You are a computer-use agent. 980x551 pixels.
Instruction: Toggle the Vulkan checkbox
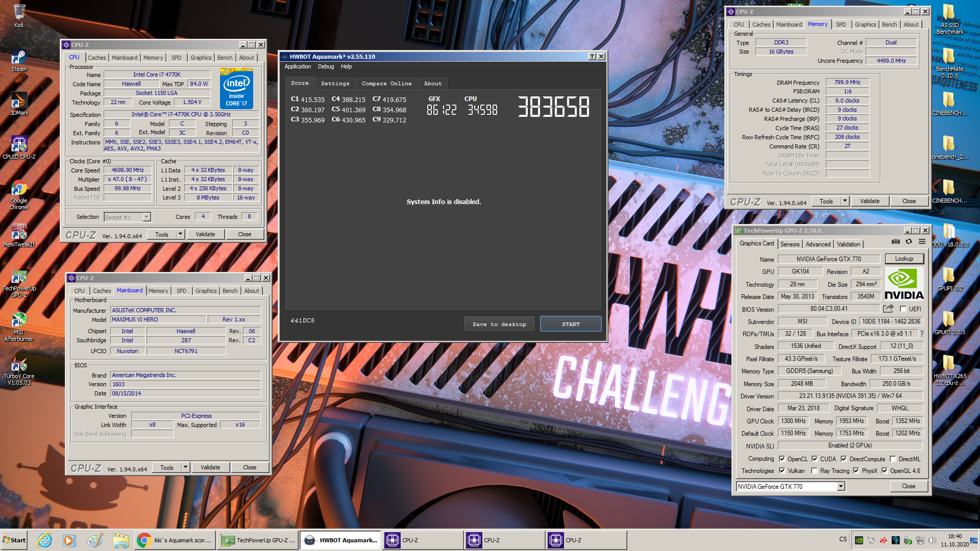click(x=782, y=470)
